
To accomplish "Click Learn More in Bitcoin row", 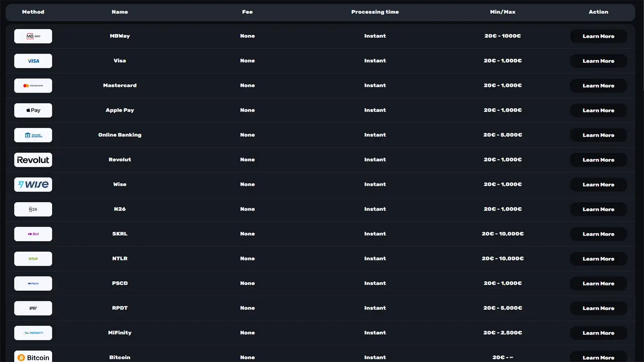I will (599, 357).
